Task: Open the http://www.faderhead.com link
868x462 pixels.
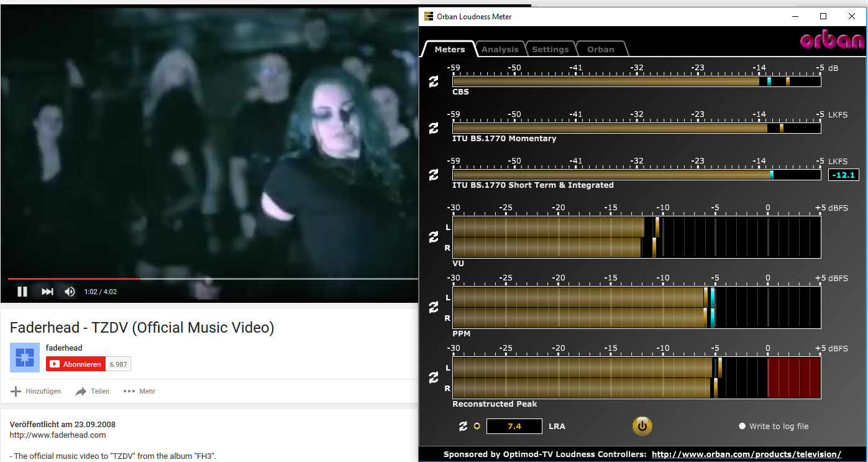Action: pyautogui.click(x=58, y=435)
